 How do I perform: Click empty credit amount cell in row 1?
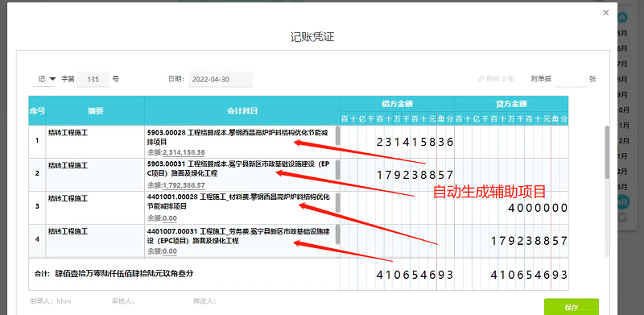(x=511, y=142)
